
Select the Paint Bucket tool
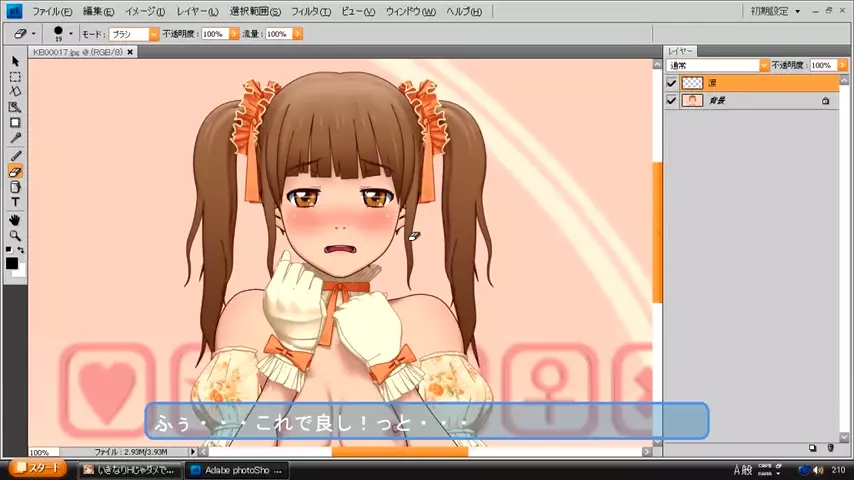(x=15, y=187)
